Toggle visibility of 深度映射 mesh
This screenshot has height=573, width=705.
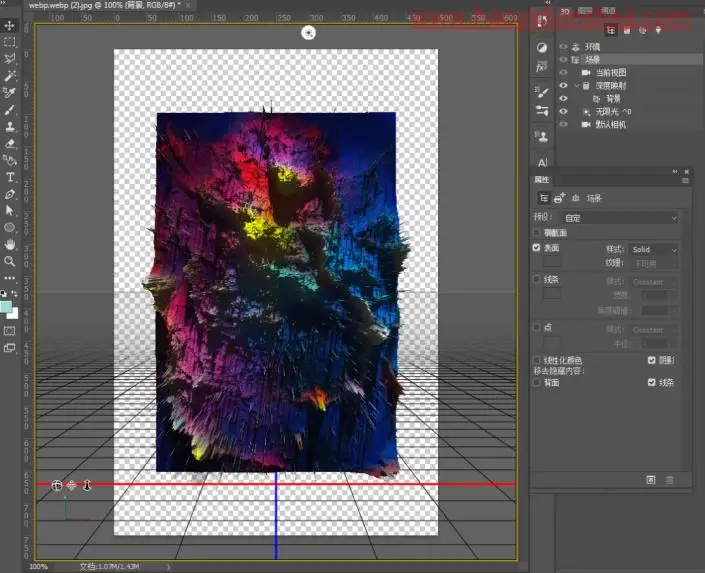pos(563,85)
